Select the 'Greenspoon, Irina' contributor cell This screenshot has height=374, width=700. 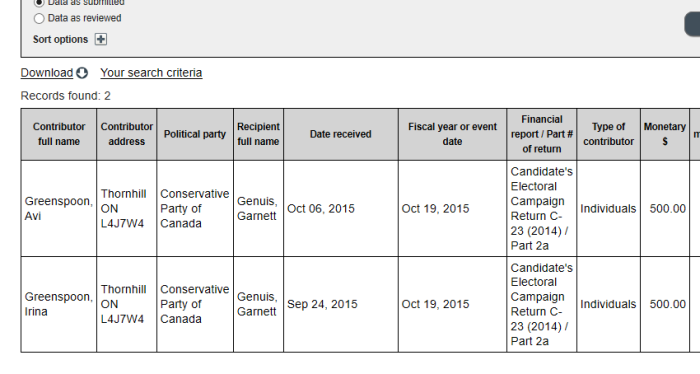click(x=59, y=304)
